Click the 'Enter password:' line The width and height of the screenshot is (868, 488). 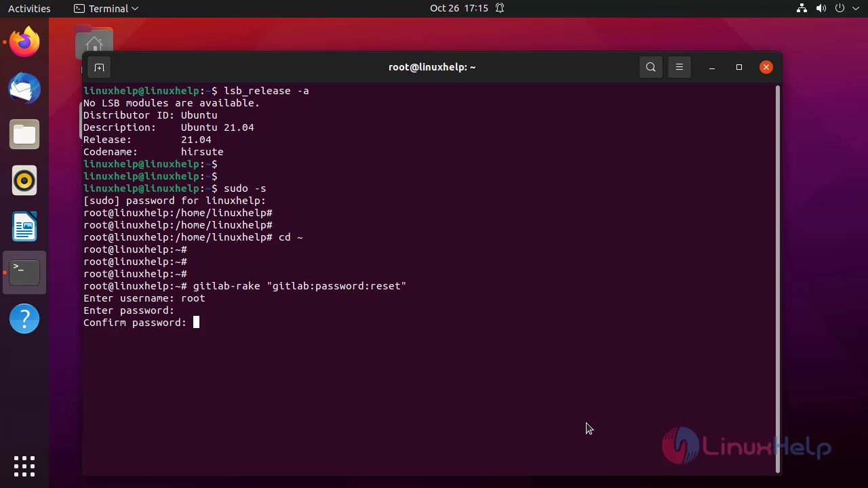(x=129, y=310)
